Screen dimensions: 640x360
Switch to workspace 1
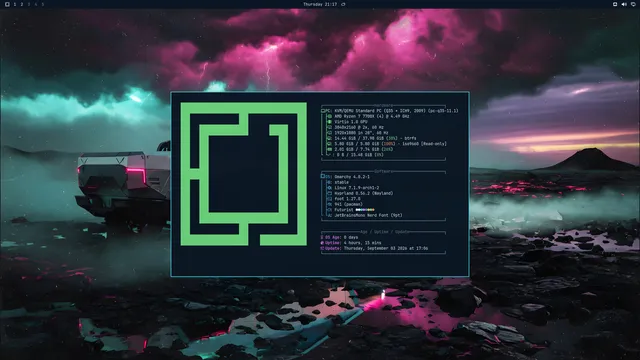click(x=15, y=4)
